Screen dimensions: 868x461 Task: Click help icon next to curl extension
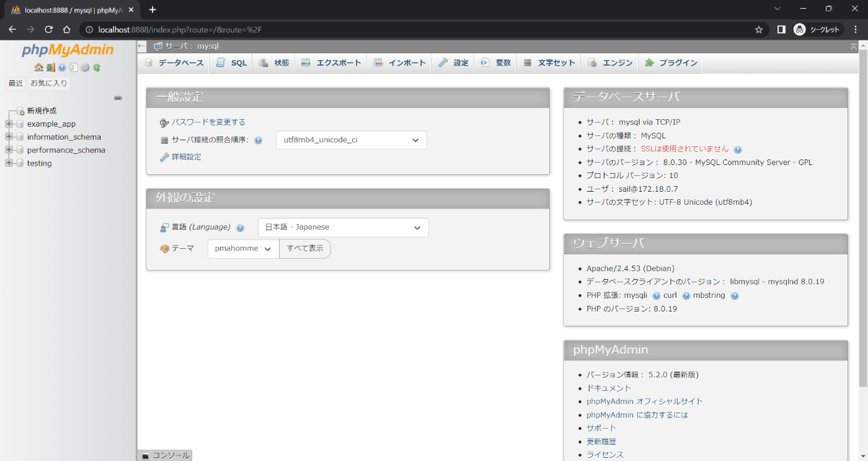point(686,296)
